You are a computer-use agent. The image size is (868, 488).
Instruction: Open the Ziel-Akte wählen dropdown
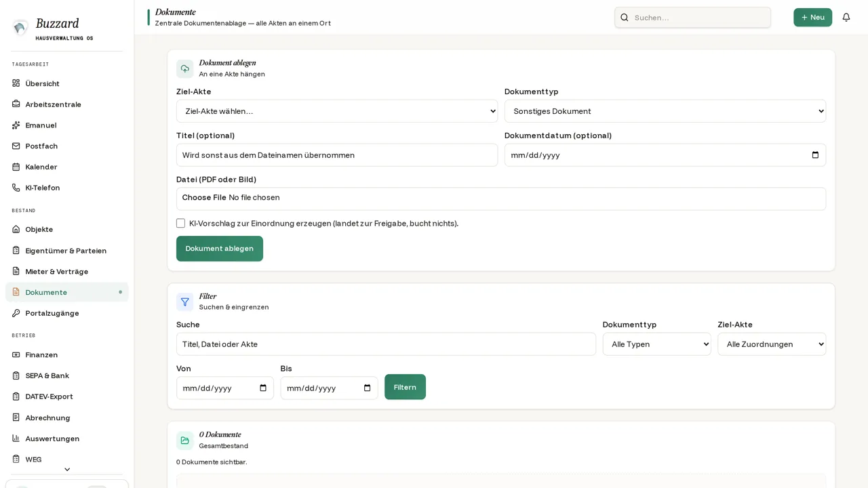point(337,111)
